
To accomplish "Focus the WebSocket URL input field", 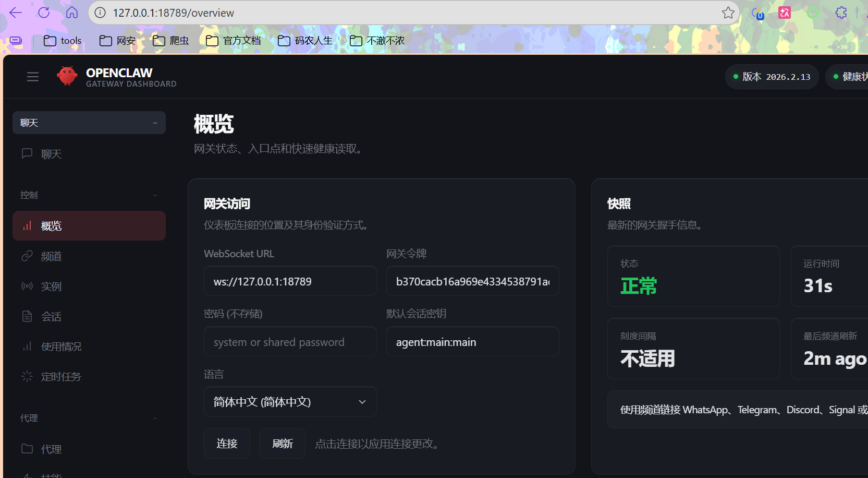I will [290, 281].
